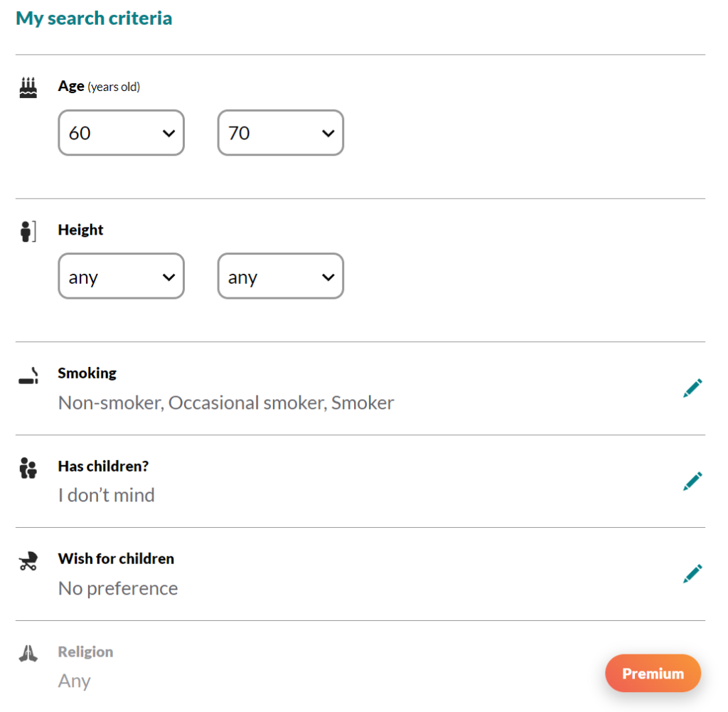728x712 pixels.
Task: Click the birthday cake Age icon
Action: click(x=28, y=87)
